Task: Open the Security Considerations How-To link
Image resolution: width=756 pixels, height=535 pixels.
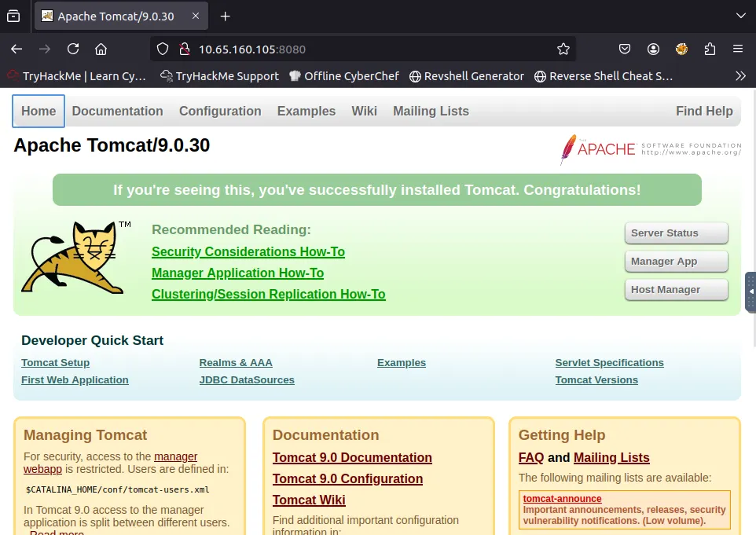Action: (248, 251)
